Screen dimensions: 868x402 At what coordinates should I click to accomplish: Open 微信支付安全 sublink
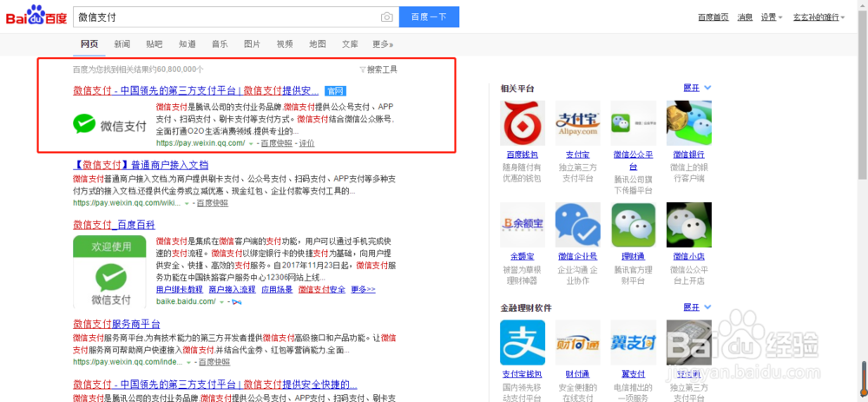(x=322, y=290)
